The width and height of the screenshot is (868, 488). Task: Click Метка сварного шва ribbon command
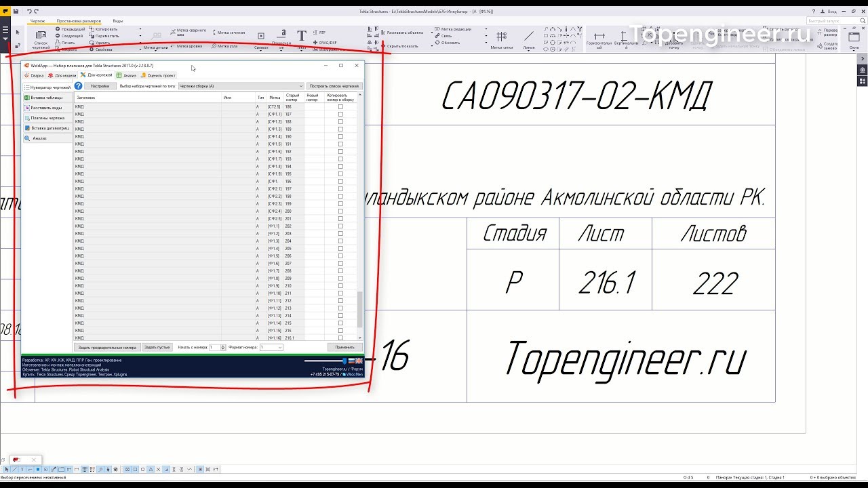pos(187,32)
